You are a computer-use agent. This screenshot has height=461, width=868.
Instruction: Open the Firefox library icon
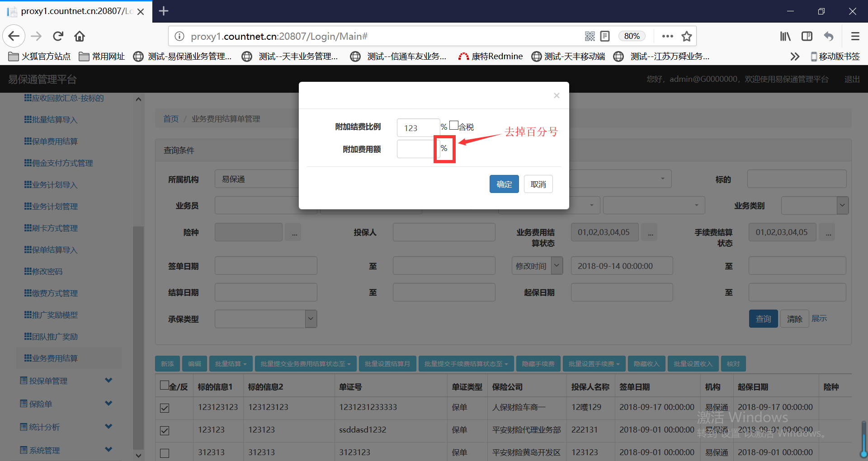click(x=785, y=36)
